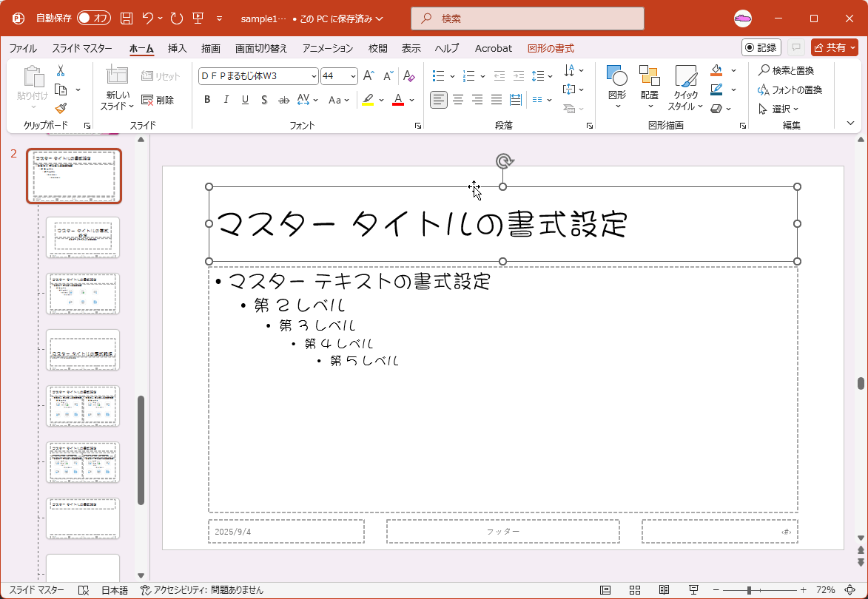Click the Cut scissors icon
Image resolution: width=868 pixels, height=599 pixels.
(x=61, y=71)
